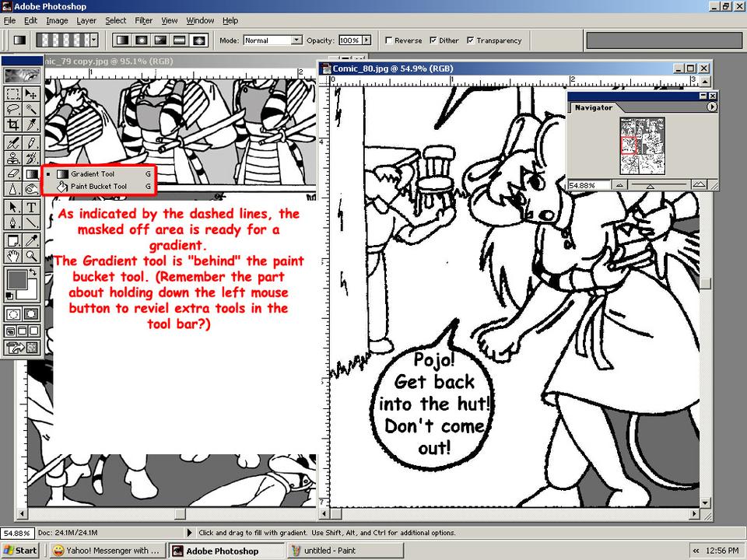Choose the Diamond Gradient style
Image resolution: width=747 pixels, height=560 pixels.
click(198, 40)
